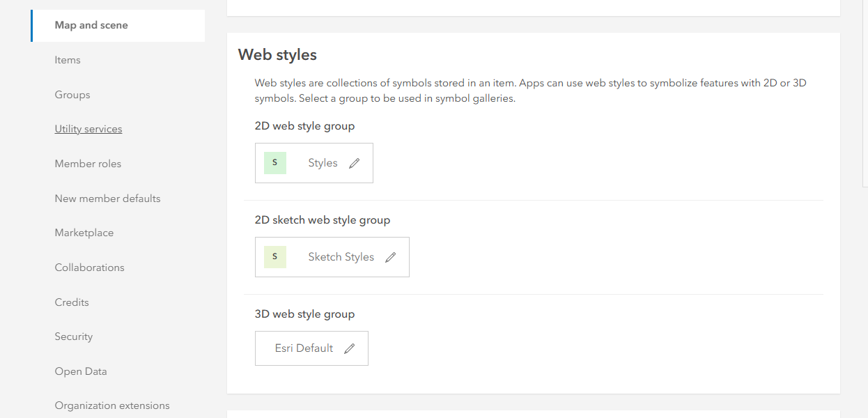Switch to Member roles settings

[x=88, y=164]
